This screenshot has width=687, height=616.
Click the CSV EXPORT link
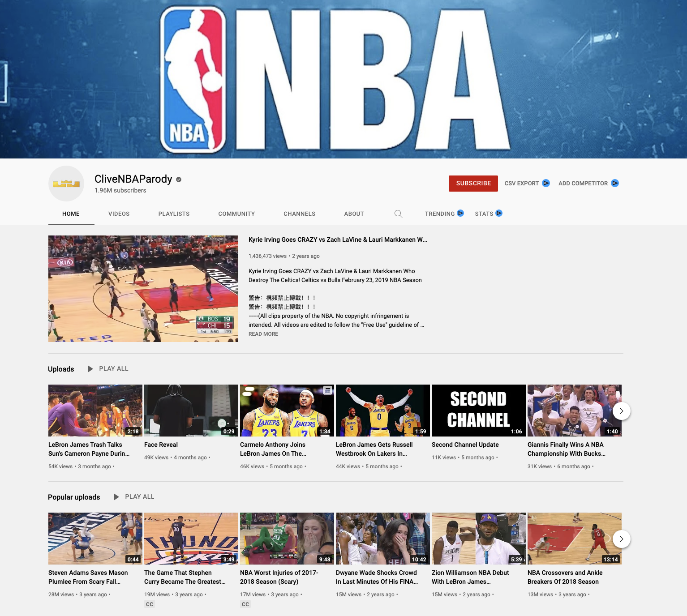[522, 184]
